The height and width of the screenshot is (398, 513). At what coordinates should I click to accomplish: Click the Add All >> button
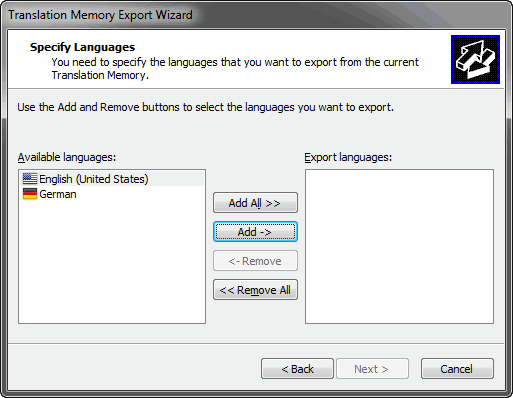click(x=255, y=203)
